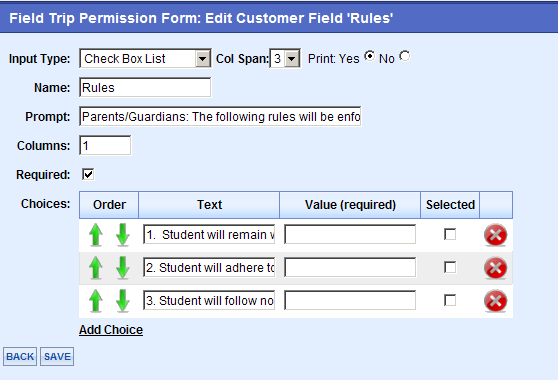Delete the first choice with red X
Screen dimensions: 558x380
coord(495,235)
